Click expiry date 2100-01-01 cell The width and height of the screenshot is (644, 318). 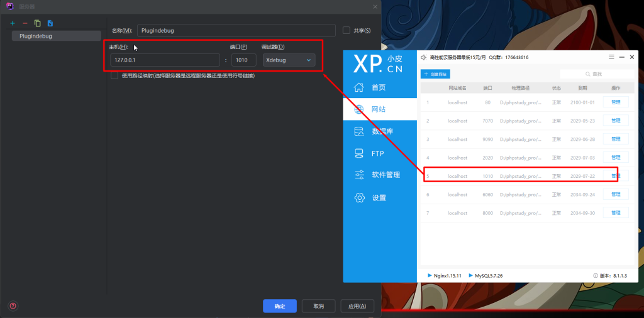[x=582, y=102]
